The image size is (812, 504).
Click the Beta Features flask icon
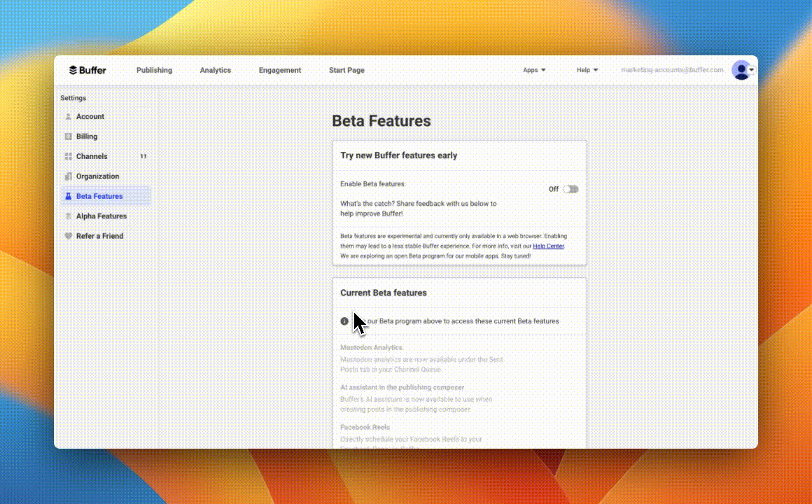click(x=68, y=196)
